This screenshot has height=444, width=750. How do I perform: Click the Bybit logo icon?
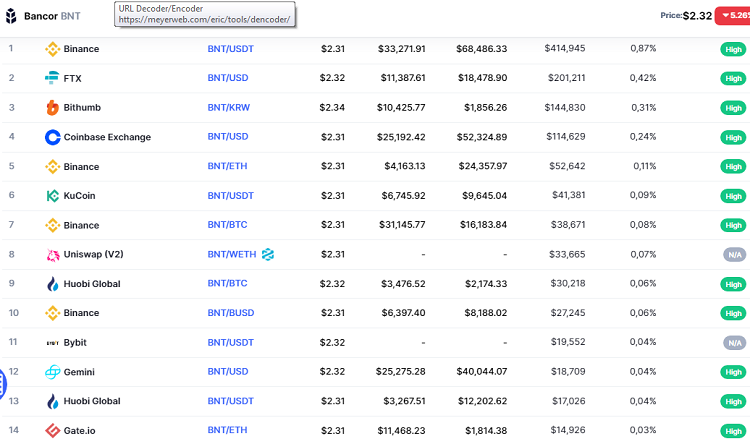52,343
